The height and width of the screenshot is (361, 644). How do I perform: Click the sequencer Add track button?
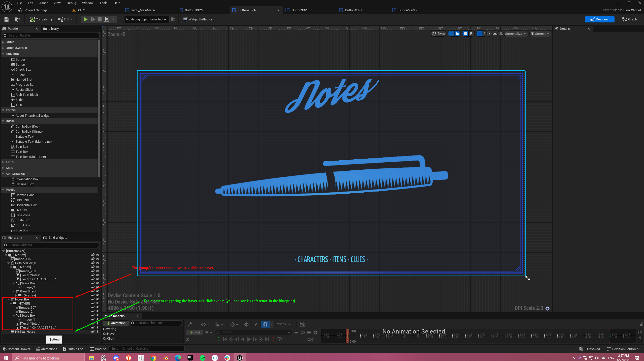[x=195, y=333]
